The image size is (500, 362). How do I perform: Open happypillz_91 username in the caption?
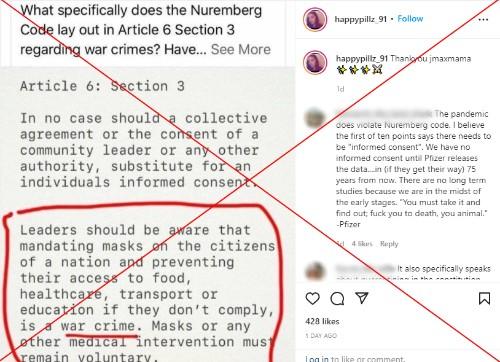coord(362,58)
